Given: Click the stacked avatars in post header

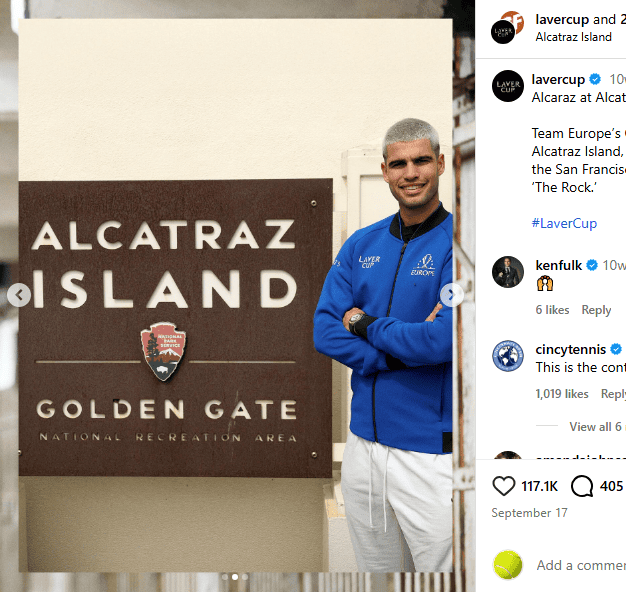Looking at the screenshot, I should point(507,27).
